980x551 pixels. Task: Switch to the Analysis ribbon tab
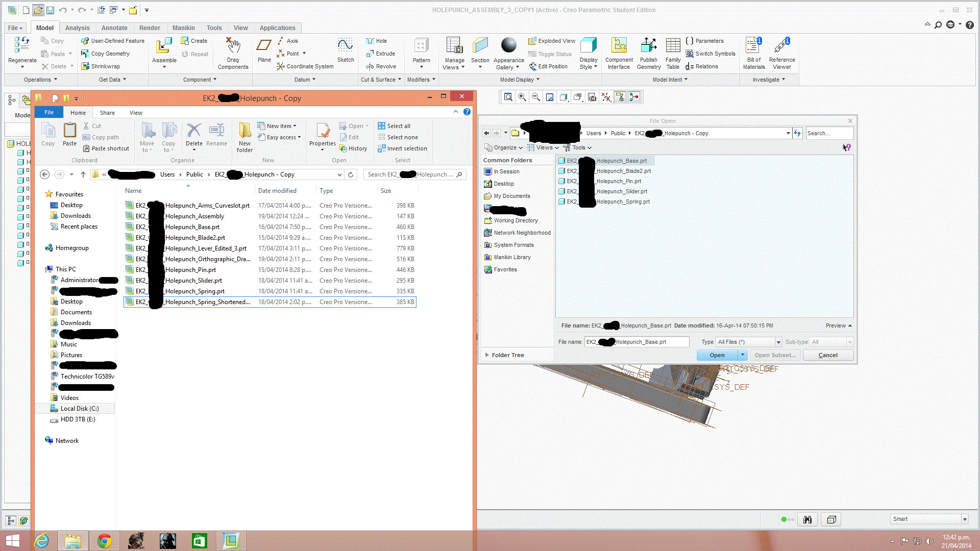coord(78,28)
